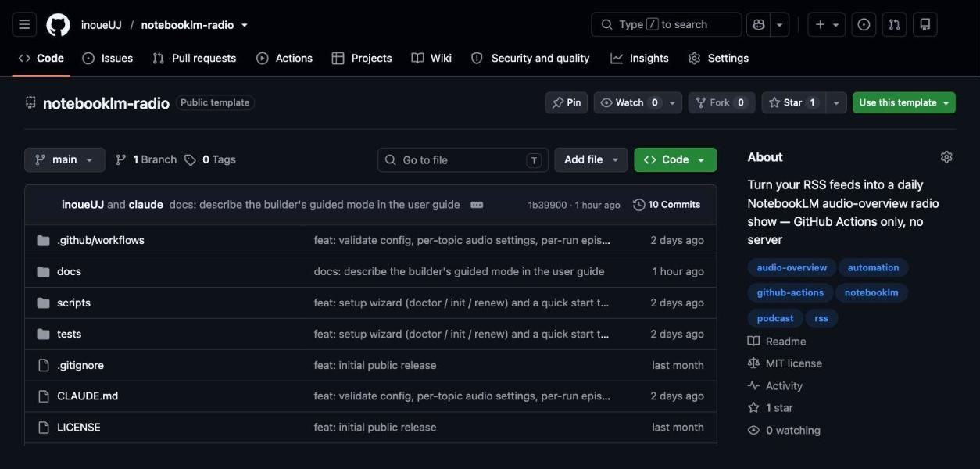Image resolution: width=980 pixels, height=469 pixels.
Task: Open the issues inbox icon in header
Action: (864, 24)
